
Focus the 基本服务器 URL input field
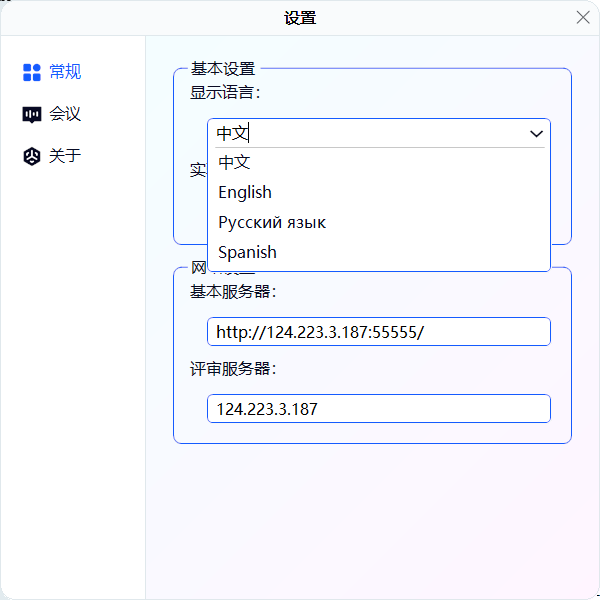point(378,332)
